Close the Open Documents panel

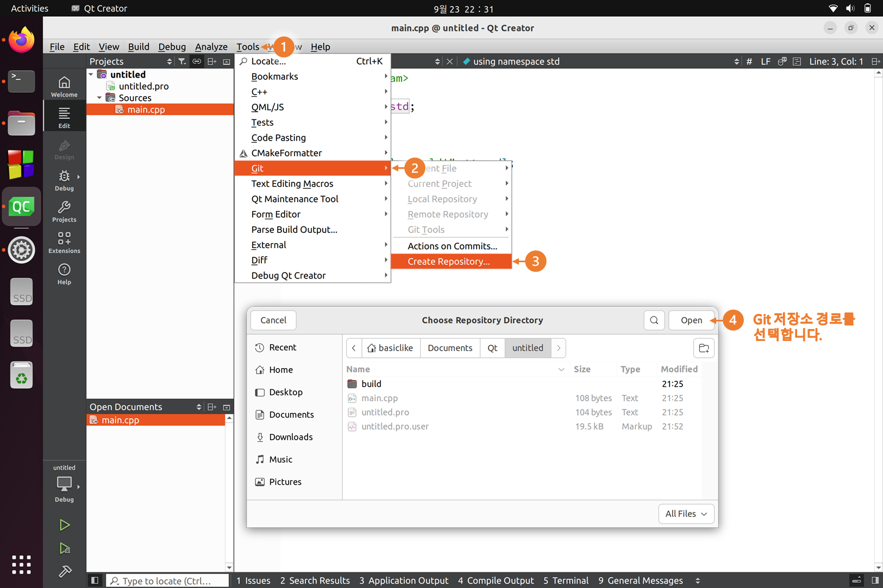(227, 407)
